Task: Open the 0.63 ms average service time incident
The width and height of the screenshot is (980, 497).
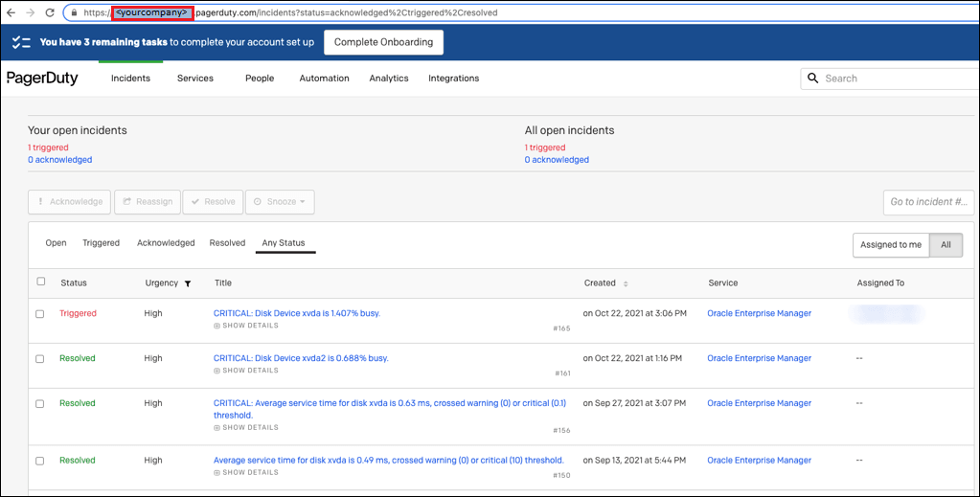Action: 390,409
